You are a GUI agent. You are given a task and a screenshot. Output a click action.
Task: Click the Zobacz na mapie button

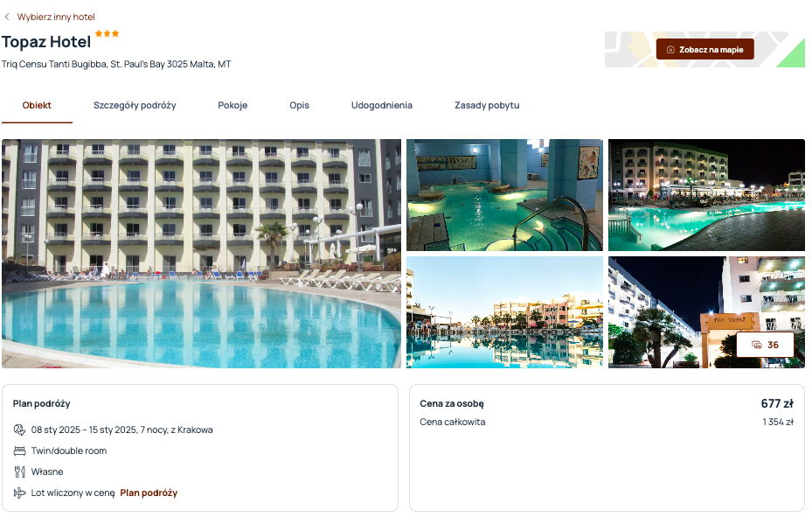tap(704, 49)
